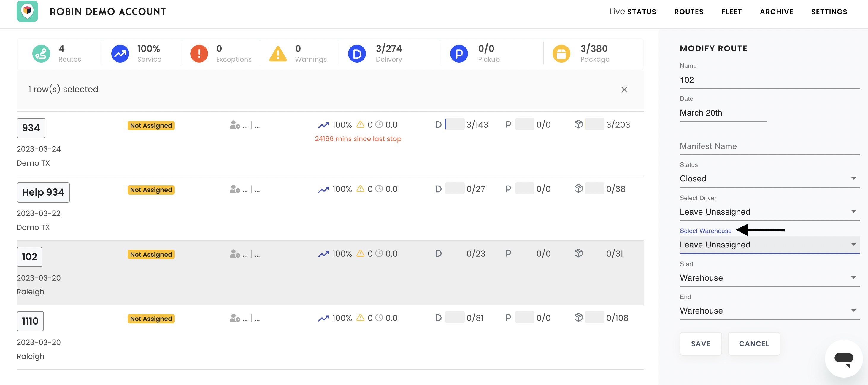Click the red Exceptions alert icon
Viewport: 868px width, 385px height.
(x=199, y=54)
